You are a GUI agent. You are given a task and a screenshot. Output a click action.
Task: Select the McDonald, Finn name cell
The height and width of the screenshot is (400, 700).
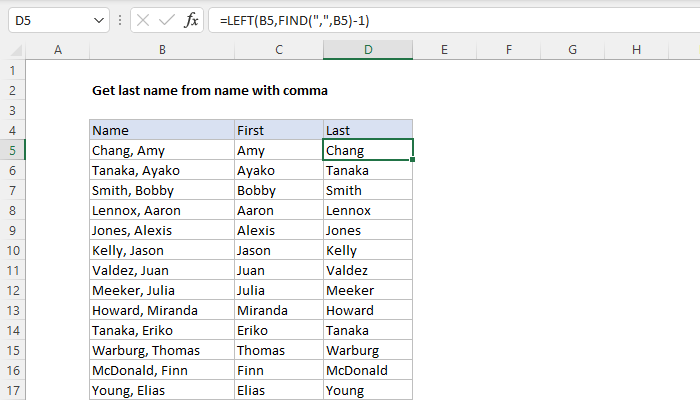click(x=160, y=370)
